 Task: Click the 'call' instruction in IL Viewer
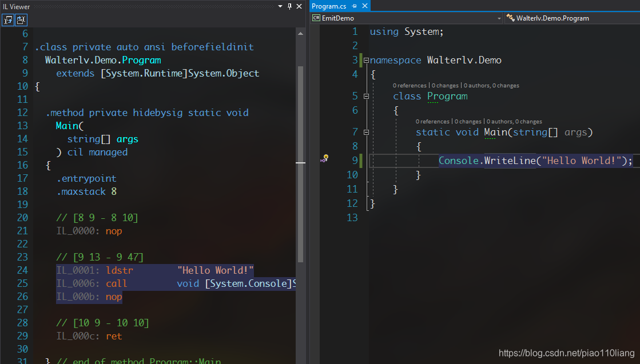pos(116,283)
